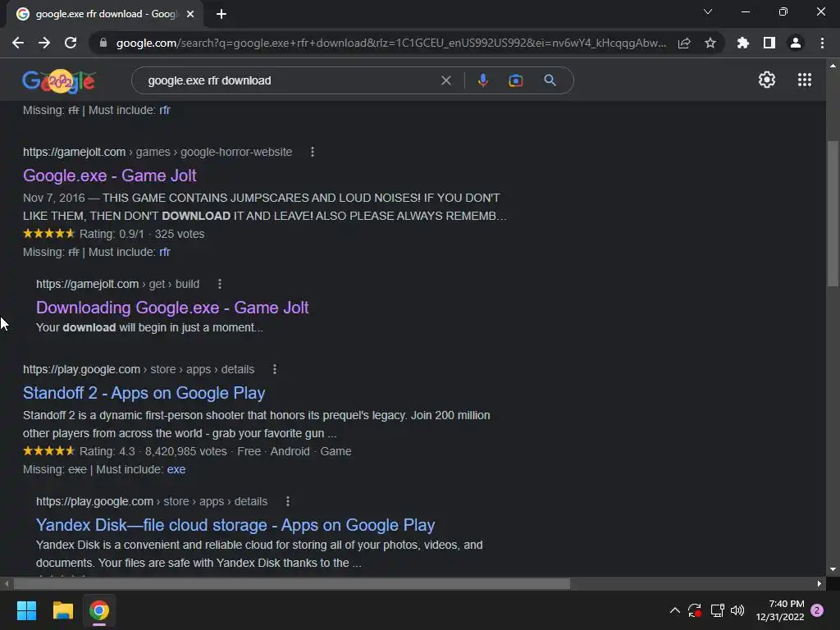Click 'Must include: exe' link
Image resolution: width=840 pixels, height=630 pixels.
[176, 469]
